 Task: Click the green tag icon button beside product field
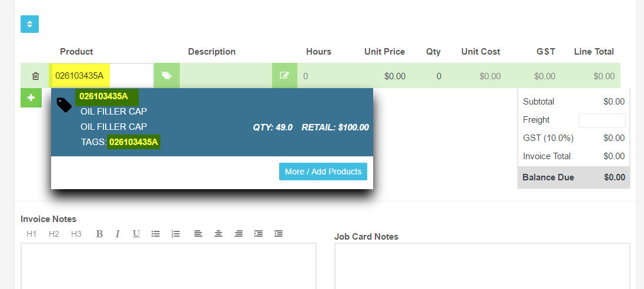coord(167,76)
